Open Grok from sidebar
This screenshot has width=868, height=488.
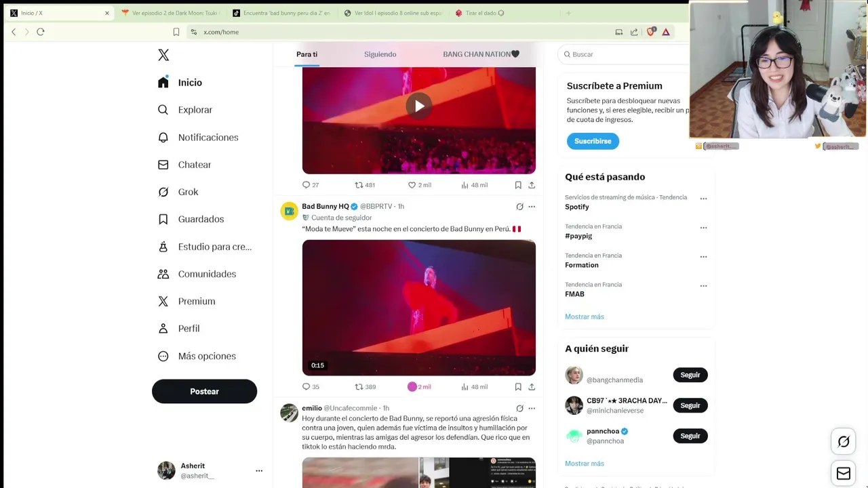(178, 192)
